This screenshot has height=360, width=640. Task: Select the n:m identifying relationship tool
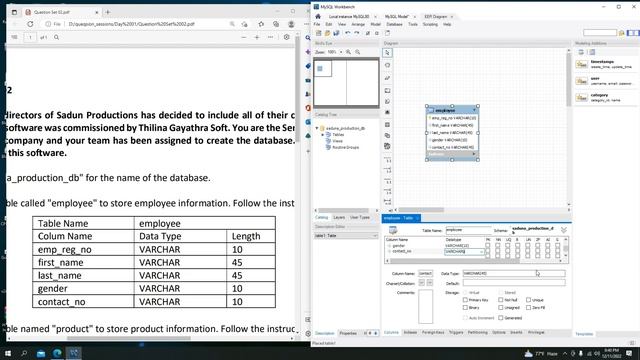pyautogui.click(x=387, y=202)
